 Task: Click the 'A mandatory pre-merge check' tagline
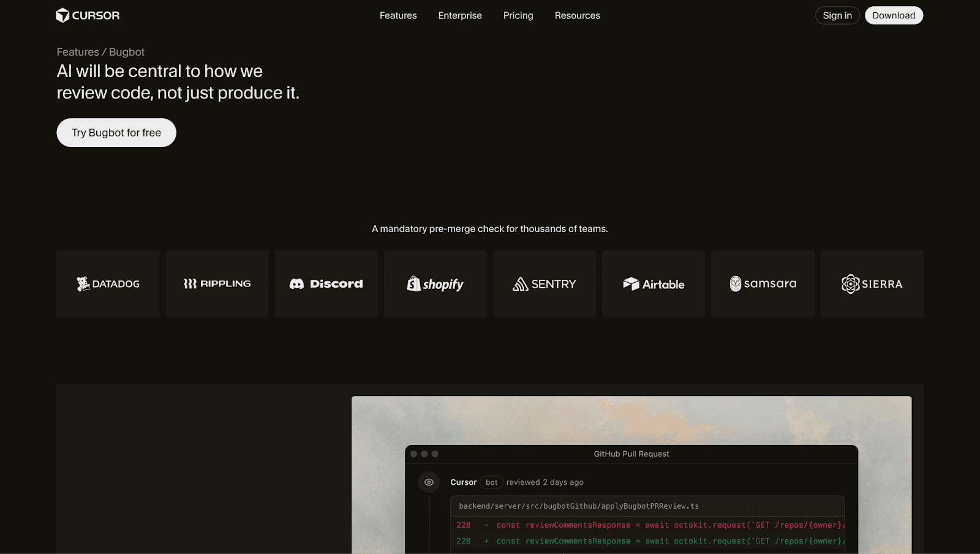490,229
